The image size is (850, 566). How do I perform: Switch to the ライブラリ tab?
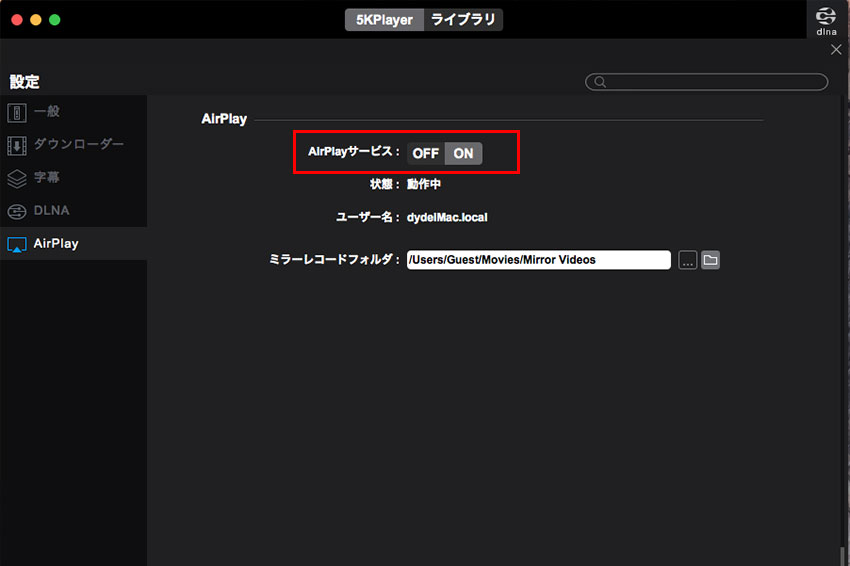click(463, 20)
